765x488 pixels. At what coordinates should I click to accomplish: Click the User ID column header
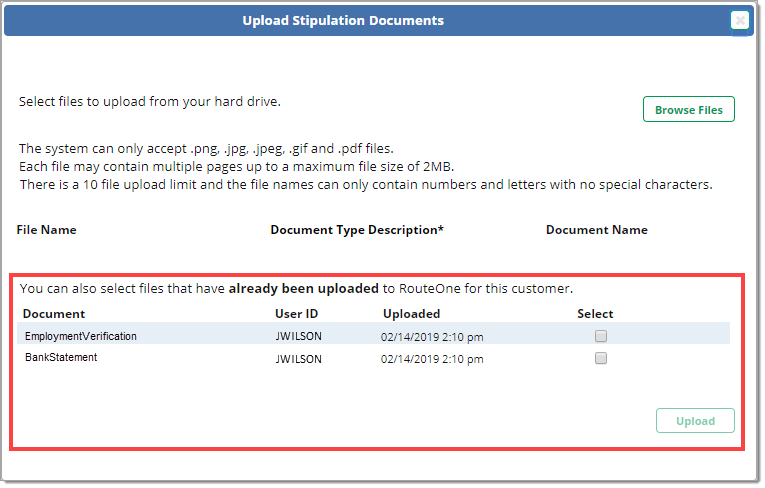coord(296,314)
